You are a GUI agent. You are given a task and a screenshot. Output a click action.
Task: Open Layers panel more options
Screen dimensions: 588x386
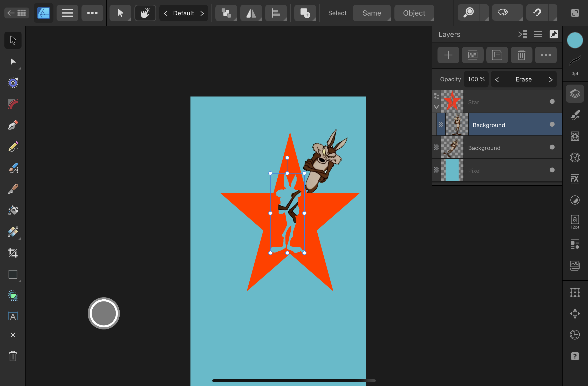pyautogui.click(x=546, y=55)
